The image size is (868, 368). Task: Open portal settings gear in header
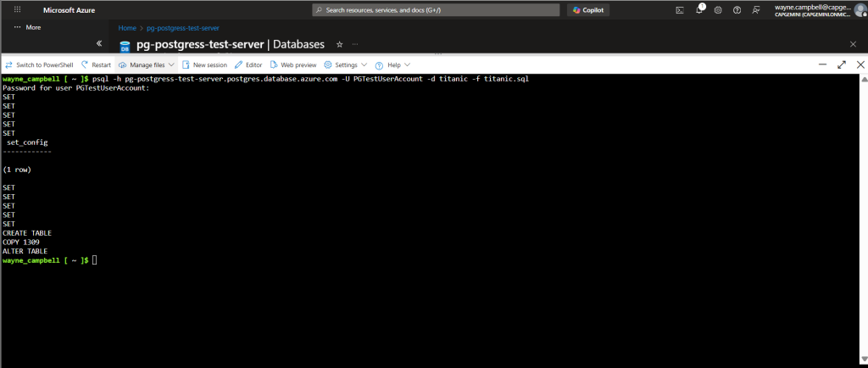point(718,10)
